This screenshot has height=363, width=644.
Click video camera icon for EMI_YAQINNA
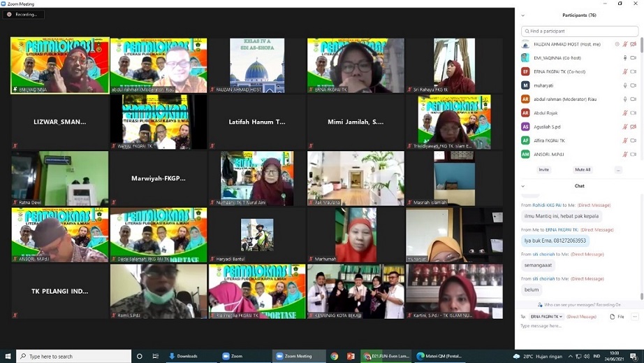pos(634,58)
